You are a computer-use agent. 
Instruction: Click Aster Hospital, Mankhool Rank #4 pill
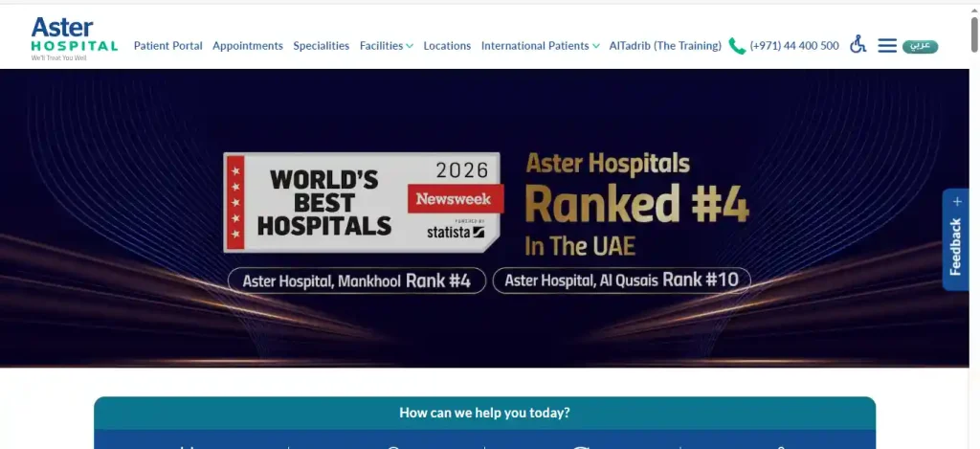coord(357,281)
